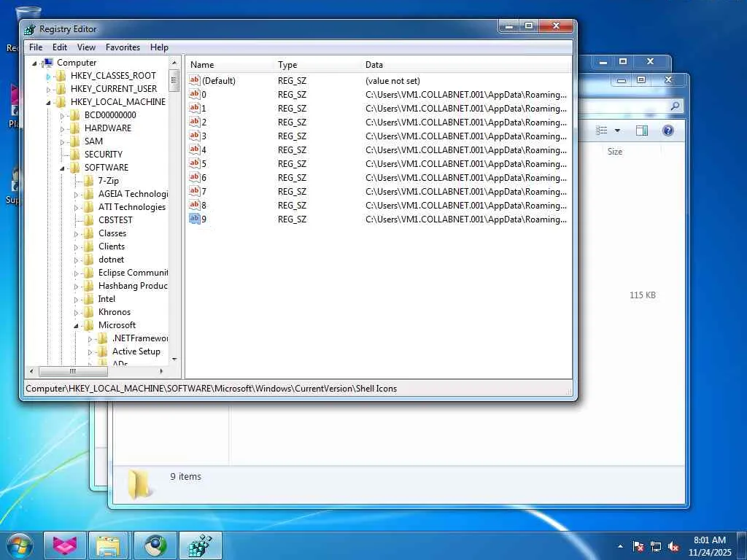Select the CBSTEST folder icon
The image size is (747, 560).
point(88,220)
